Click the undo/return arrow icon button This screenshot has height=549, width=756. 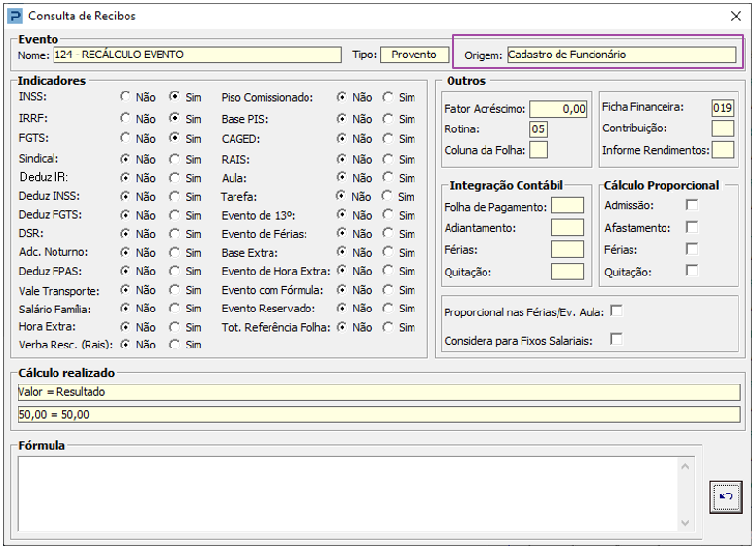726,496
